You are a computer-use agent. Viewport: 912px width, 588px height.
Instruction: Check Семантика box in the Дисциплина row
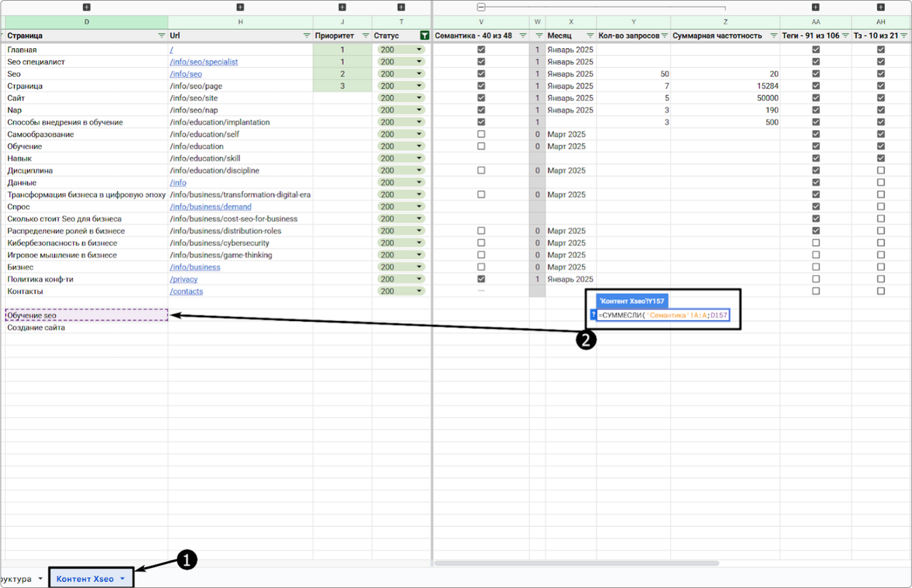click(x=481, y=171)
